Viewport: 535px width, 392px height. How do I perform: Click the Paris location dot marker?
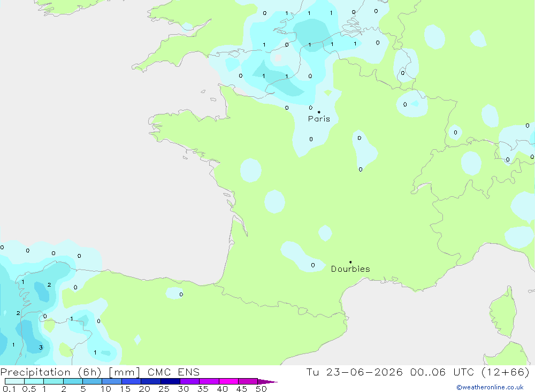tap(319, 112)
